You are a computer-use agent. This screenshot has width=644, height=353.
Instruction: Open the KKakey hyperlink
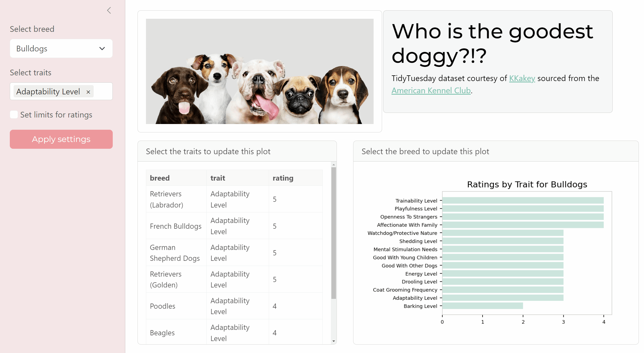521,78
